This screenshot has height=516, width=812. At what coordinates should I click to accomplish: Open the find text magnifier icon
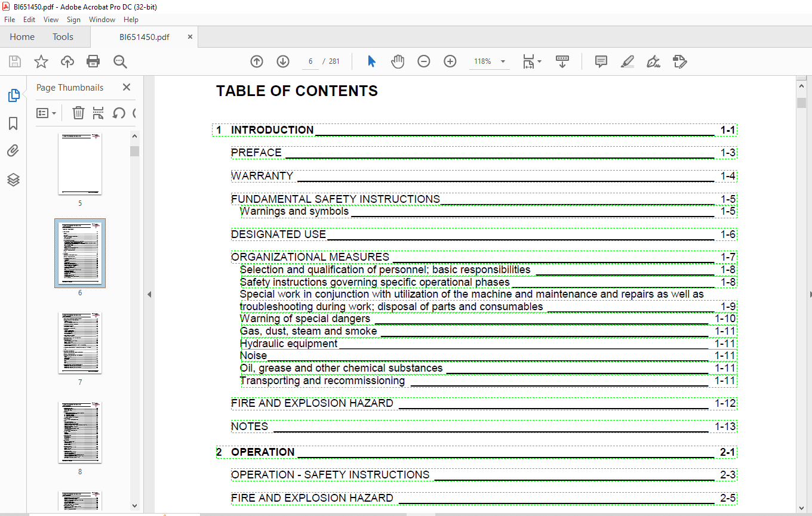(120, 61)
